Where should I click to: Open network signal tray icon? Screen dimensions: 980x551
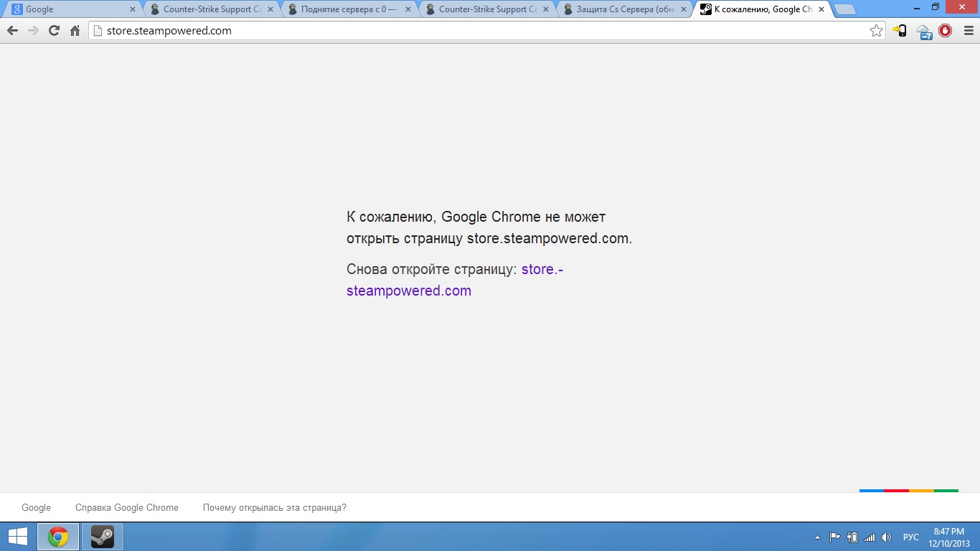pyautogui.click(x=870, y=537)
